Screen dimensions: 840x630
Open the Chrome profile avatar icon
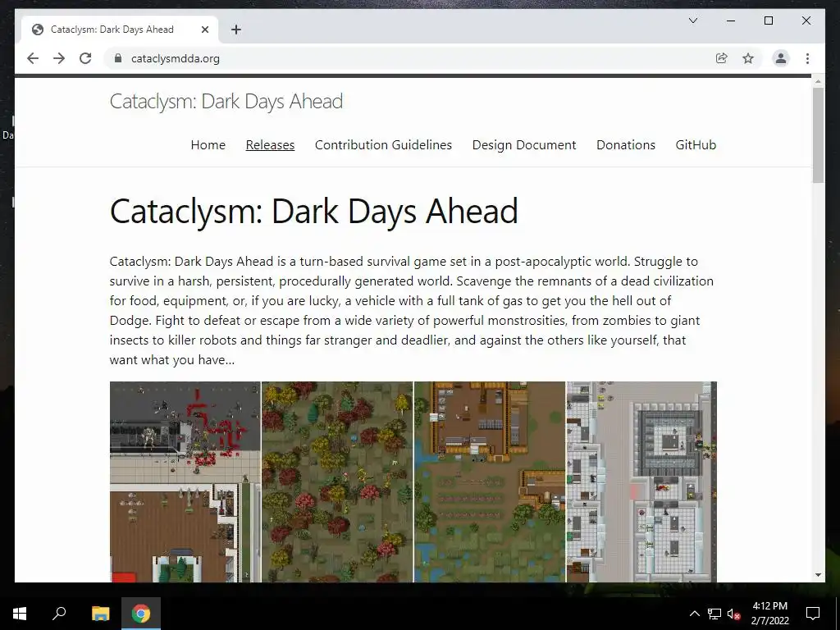[x=781, y=58]
